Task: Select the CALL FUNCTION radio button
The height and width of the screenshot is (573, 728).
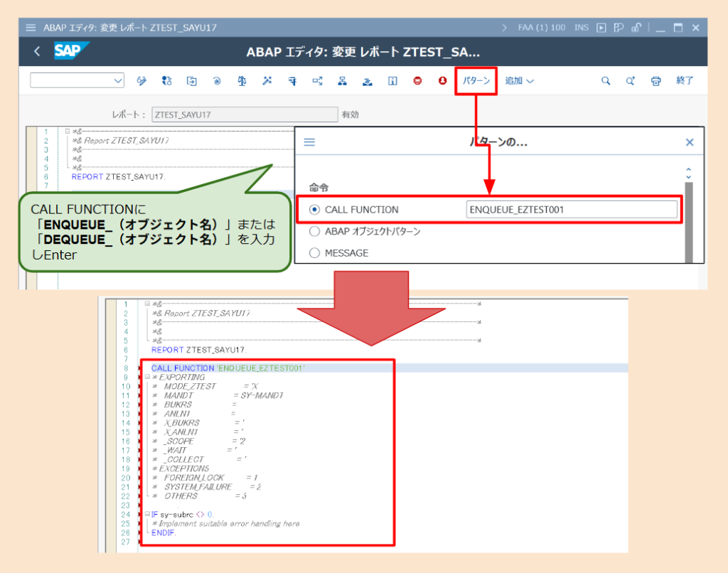Action: click(x=315, y=209)
